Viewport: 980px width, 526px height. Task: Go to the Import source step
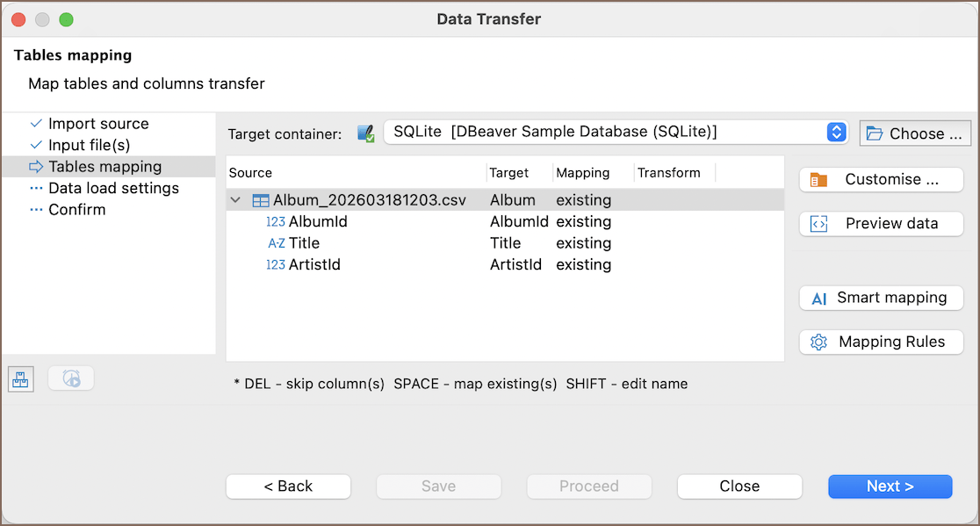(x=98, y=124)
